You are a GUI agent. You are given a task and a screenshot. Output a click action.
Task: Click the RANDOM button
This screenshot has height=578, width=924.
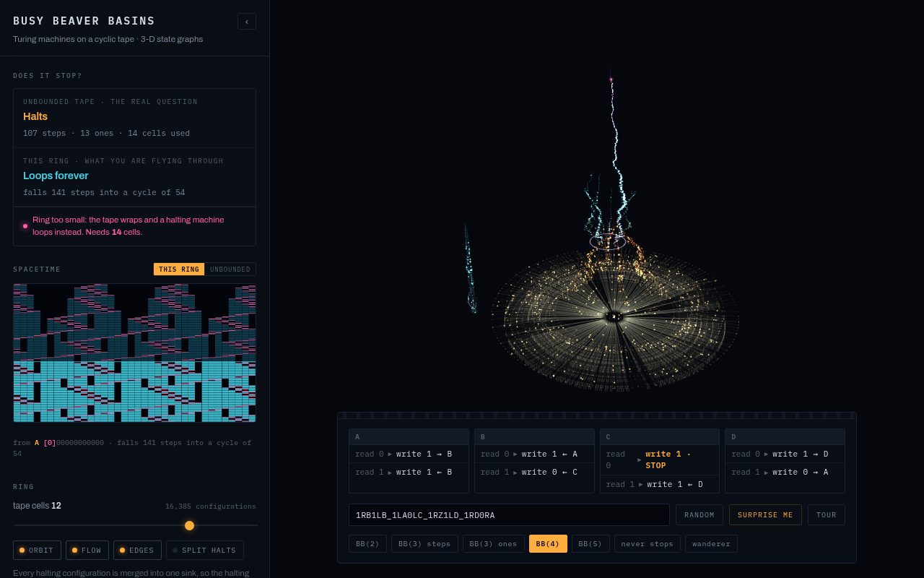(x=699, y=515)
